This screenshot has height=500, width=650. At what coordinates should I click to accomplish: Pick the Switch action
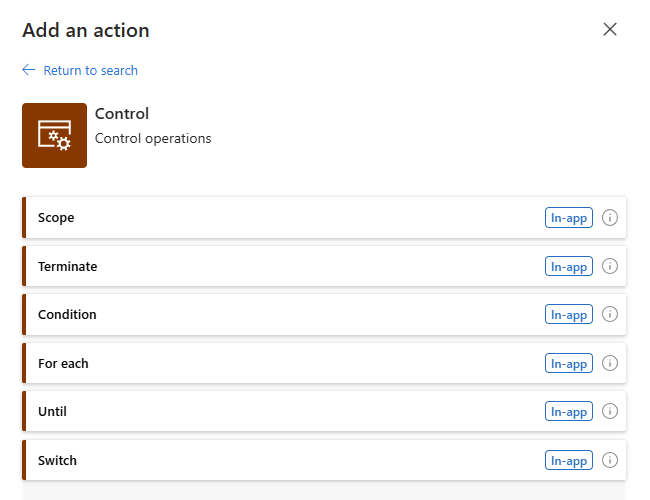pos(324,460)
